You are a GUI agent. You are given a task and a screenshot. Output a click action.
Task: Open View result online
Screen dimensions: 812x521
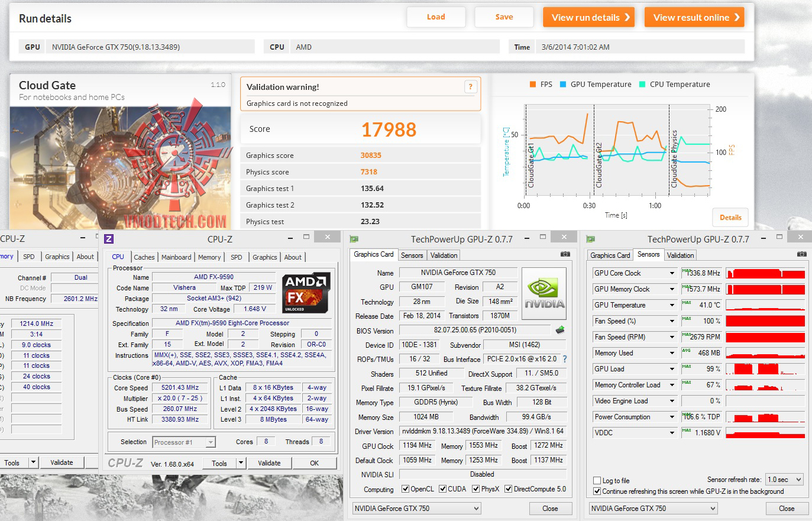coord(694,17)
